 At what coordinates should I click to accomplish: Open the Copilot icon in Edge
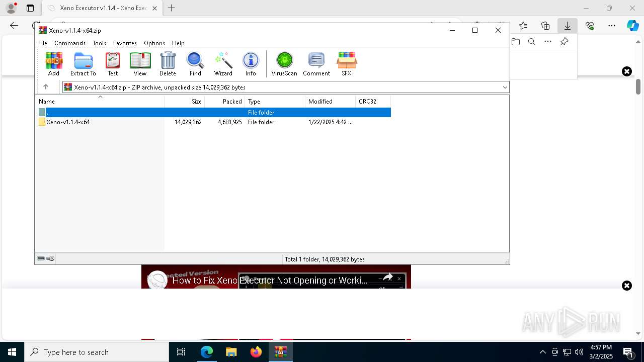(633, 26)
